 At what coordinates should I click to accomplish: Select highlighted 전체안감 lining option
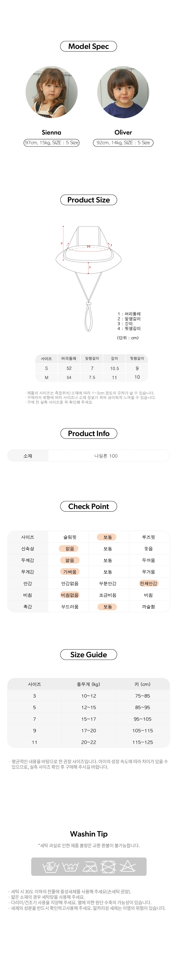click(148, 584)
